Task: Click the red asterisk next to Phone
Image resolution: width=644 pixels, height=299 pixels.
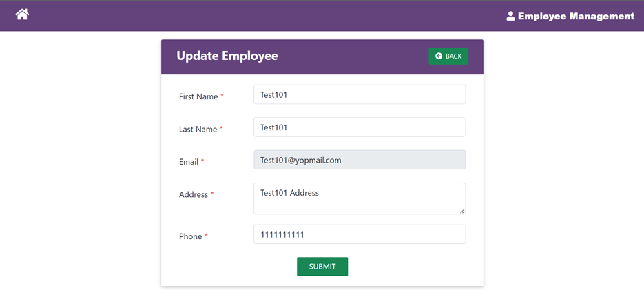Action: (x=206, y=236)
